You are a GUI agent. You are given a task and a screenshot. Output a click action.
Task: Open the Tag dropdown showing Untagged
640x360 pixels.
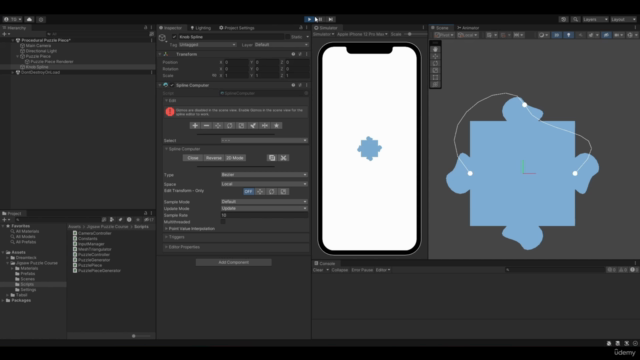207,44
